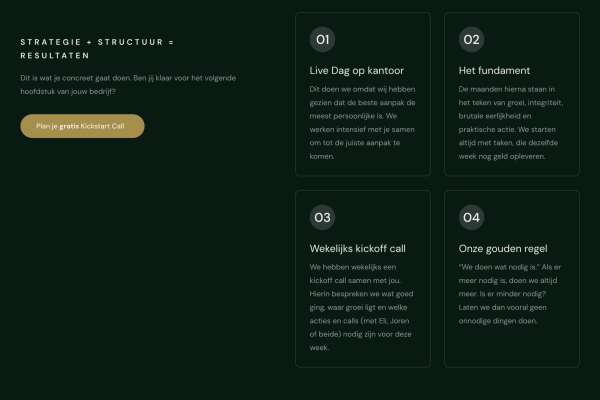Click the "Strategie + Structuur = Resultaten" title

(98, 48)
